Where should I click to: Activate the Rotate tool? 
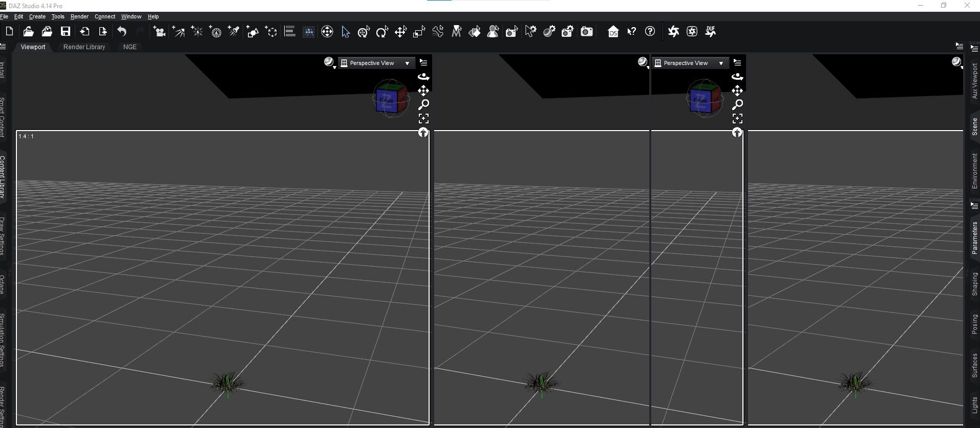tap(382, 32)
